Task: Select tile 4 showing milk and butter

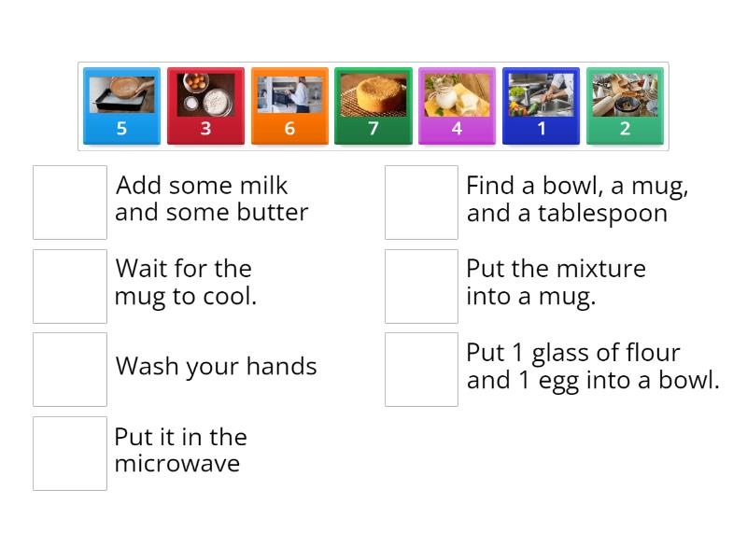Action: [458, 103]
